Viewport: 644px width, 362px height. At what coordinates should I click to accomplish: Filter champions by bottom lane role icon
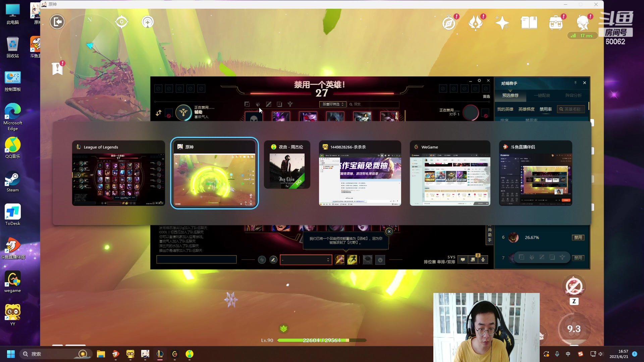279,104
